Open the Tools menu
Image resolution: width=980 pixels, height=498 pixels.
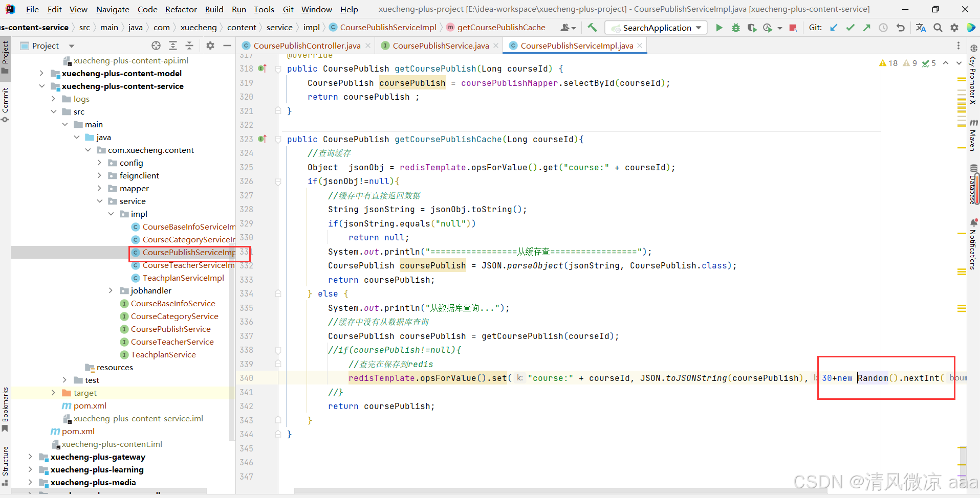coord(264,9)
